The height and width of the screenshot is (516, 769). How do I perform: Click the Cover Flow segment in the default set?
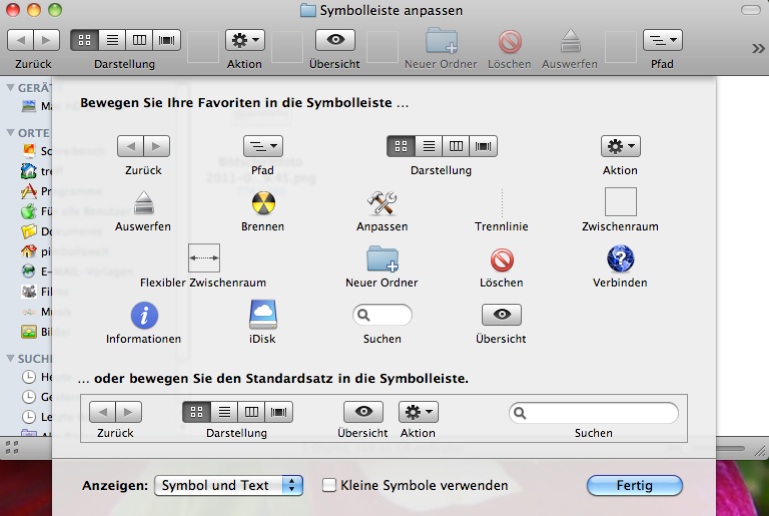279,412
